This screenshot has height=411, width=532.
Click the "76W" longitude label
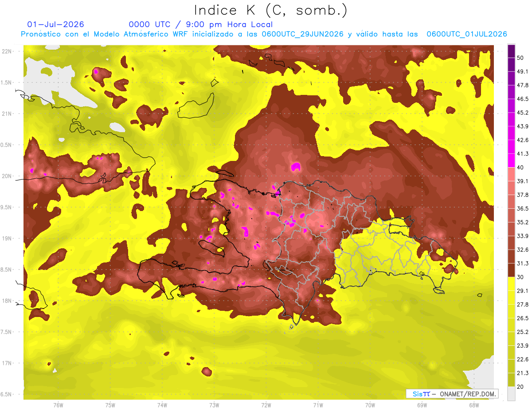coord(58,405)
